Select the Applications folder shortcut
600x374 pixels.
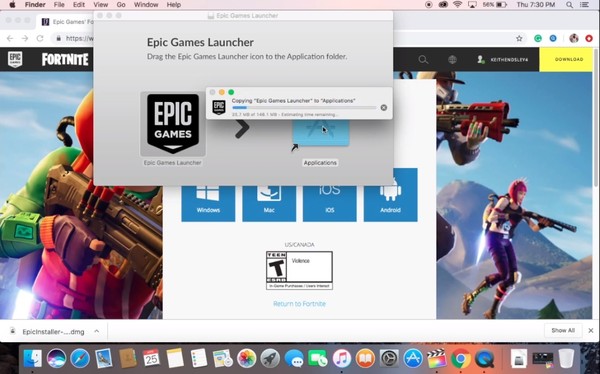[321, 132]
